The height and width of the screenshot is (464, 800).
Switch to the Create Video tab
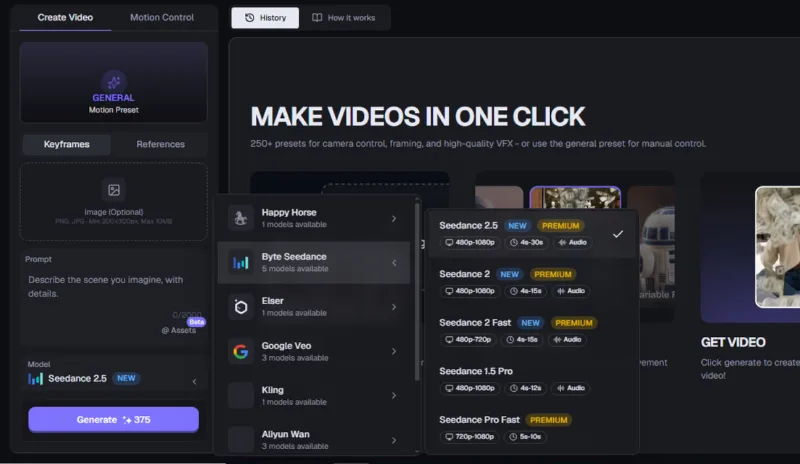65,17
